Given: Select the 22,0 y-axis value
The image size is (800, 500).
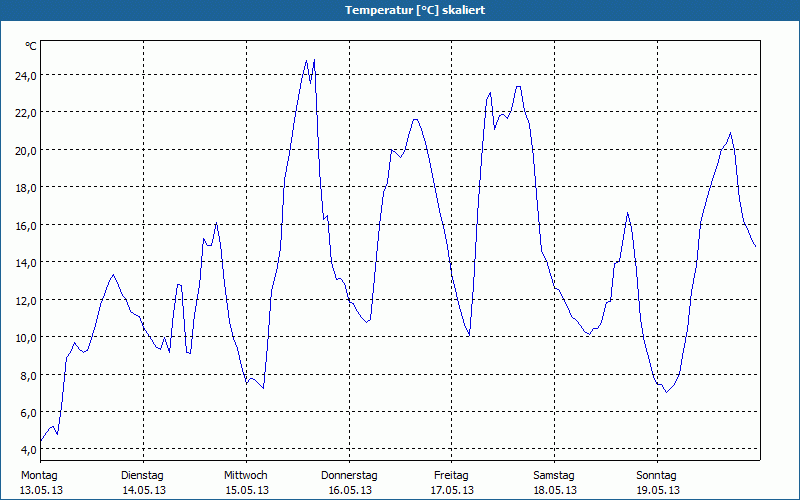Looking at the screenshot, I should point(26,113).
